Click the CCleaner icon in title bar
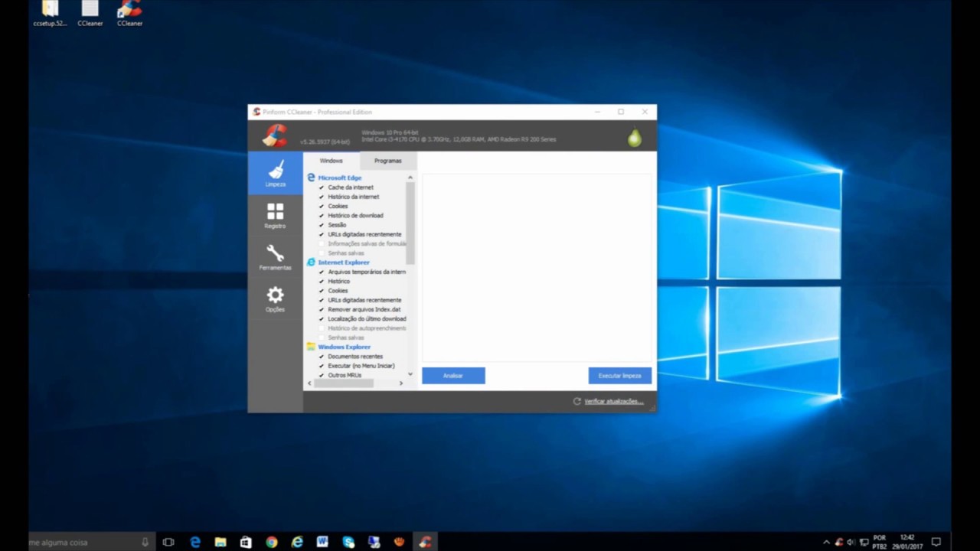Screen dimensions: 980x551 tap(256, 112)
